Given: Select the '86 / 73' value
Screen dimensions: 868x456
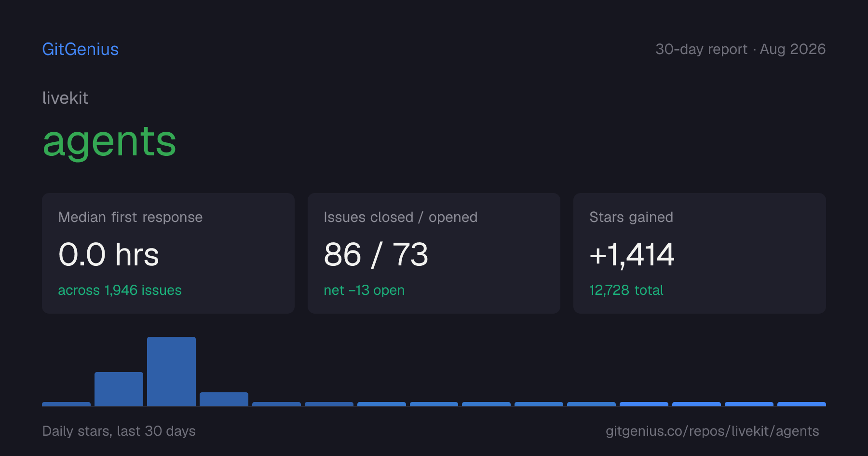Looking at the screenshot, I should point(376,254).
